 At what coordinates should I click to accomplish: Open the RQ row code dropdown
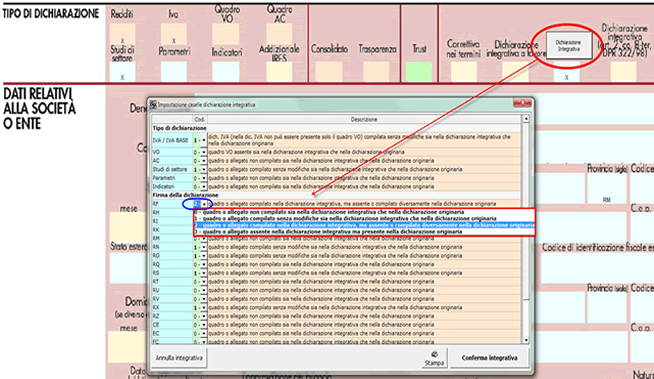tap(204, 264)
